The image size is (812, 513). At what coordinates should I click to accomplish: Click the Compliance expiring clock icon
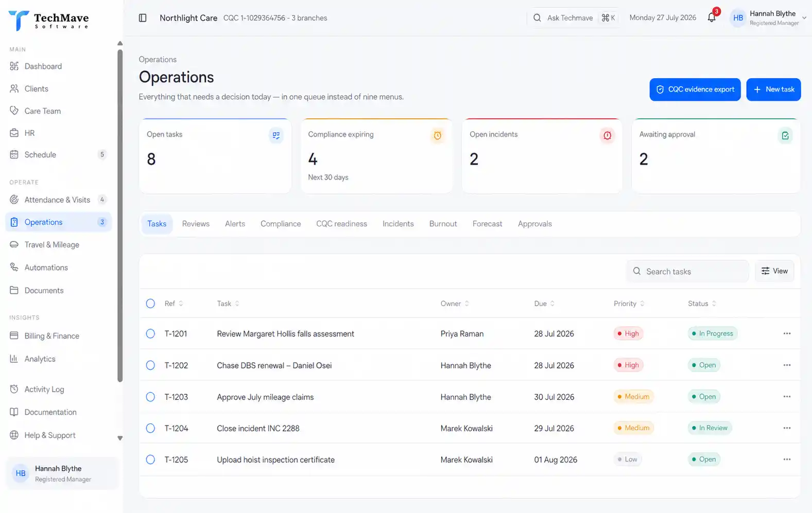(437, 135)
